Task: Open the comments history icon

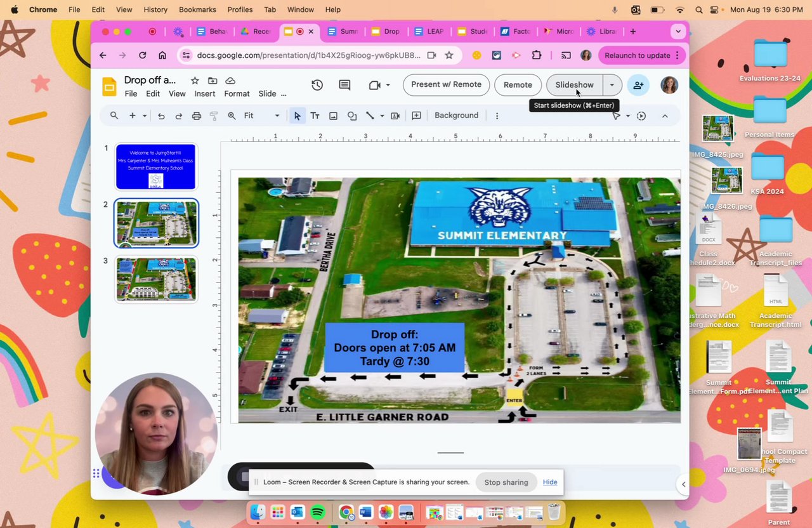Action: coord(344,85)
